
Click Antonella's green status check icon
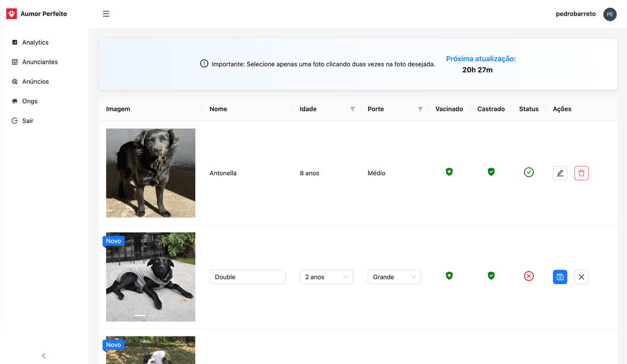point(529,172)
